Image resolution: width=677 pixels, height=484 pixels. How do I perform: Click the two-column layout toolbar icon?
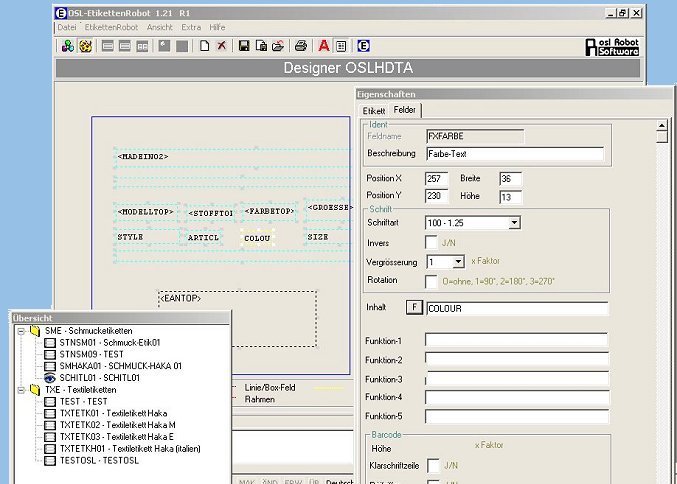tap(142, 46)
